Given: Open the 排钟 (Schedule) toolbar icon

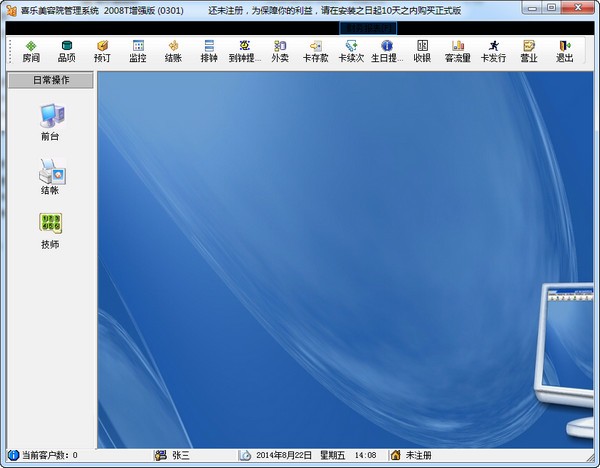Looking at the screenshot, I should 209,51.
